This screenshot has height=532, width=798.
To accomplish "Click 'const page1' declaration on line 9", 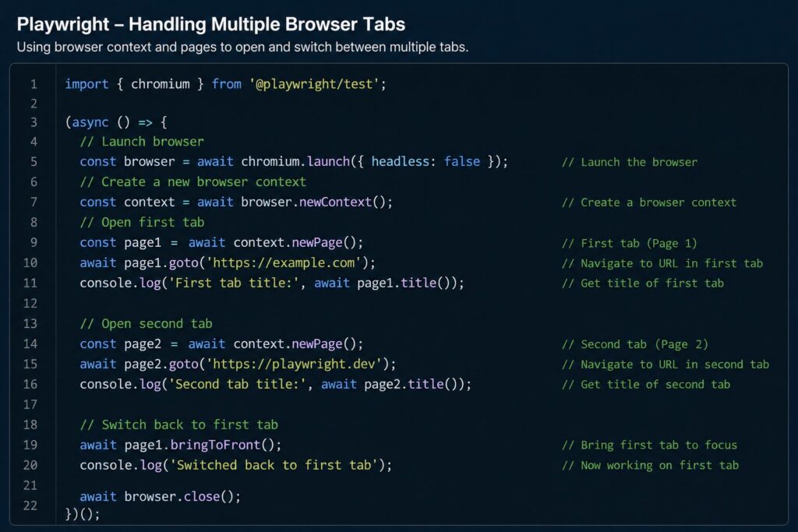I will pos(120,242).
